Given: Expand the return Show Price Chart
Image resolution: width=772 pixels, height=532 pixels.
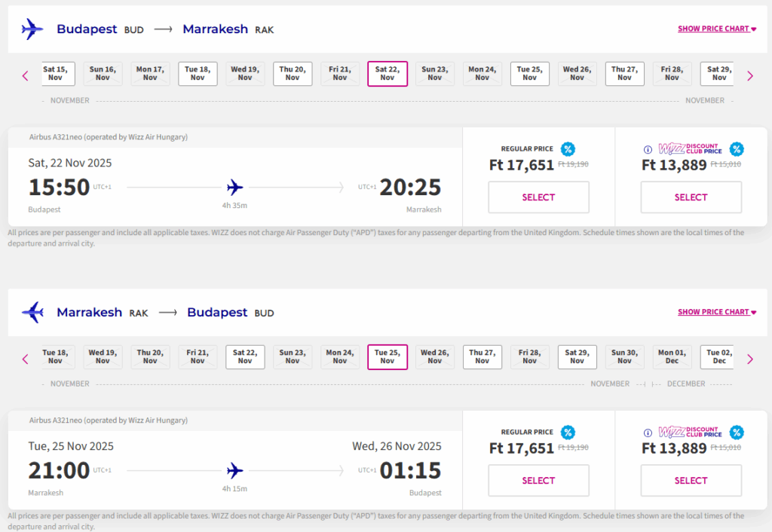Looking at the screenshot, I should pos(716,312).
